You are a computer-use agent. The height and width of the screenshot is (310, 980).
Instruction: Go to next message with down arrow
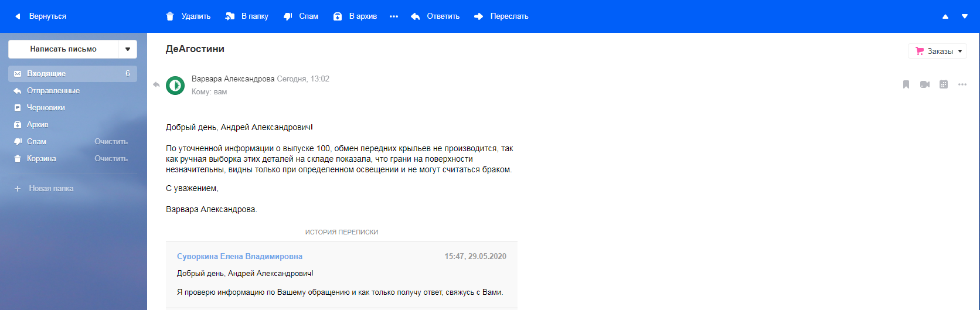(965, 16)
